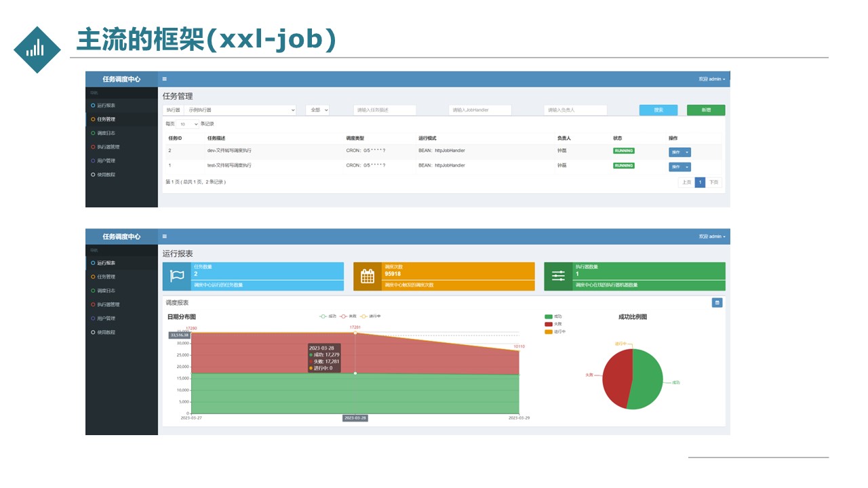Viewport: 868px width, 488px height.
Task: Focus the 请输入任务描述 input field
Action: [x=384, y=110]
